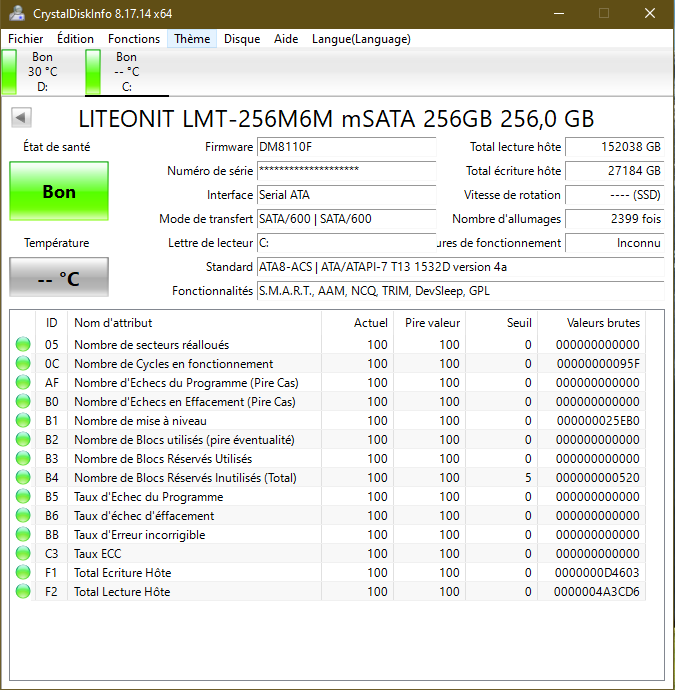Click status icon for attribute B4 row
Screen dimensions: 675x690
pos(22,478)
